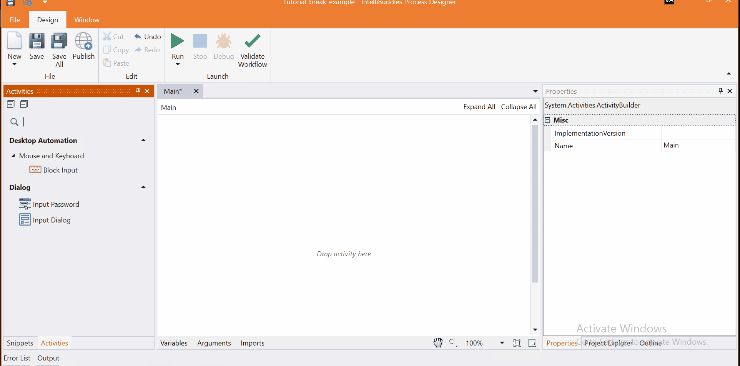Open the Variables panel

(174, 343)
